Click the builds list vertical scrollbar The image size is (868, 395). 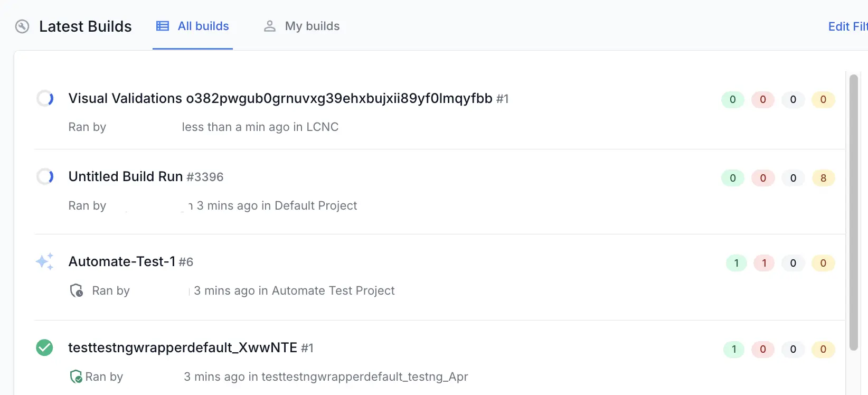(853, 211)
